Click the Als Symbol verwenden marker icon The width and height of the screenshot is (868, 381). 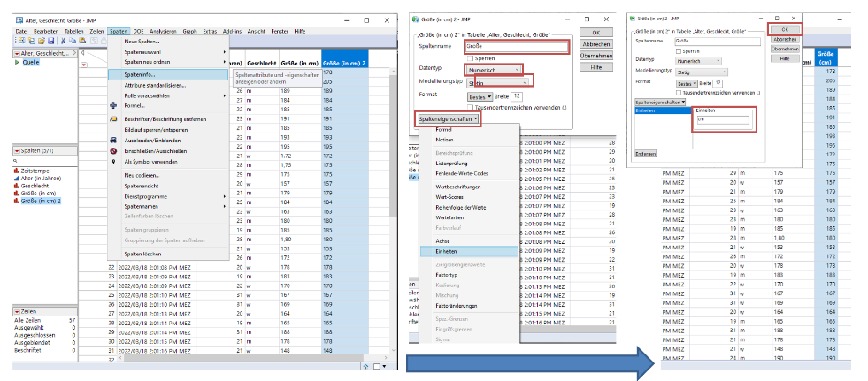click(114, 162)
